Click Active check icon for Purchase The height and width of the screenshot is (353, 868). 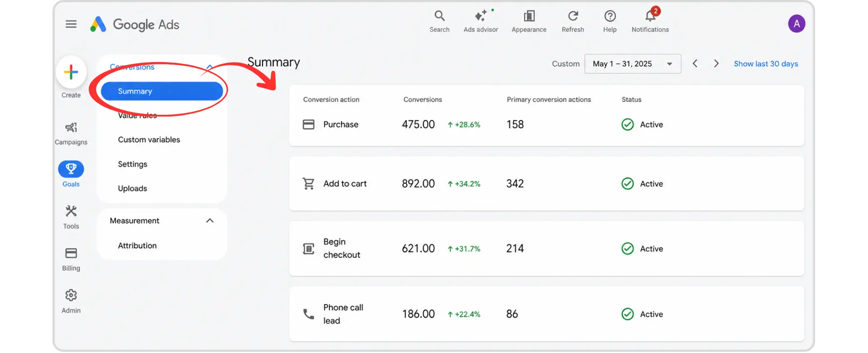tap(628, 124)
